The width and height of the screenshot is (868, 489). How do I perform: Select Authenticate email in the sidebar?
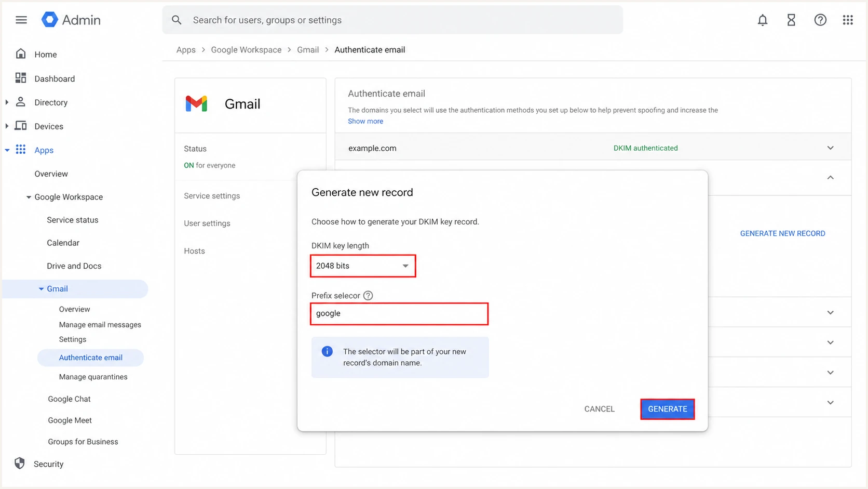click(91, 358)
